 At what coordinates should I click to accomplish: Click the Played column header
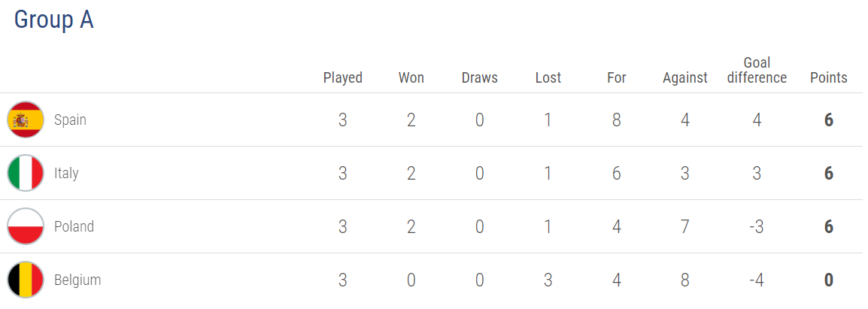[343, 77]
